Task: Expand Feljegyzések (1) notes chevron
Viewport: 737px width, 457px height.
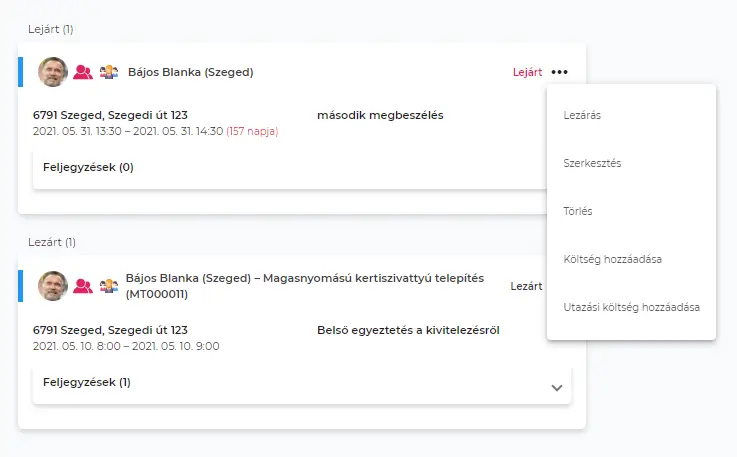Action: [x=557, y=388]
